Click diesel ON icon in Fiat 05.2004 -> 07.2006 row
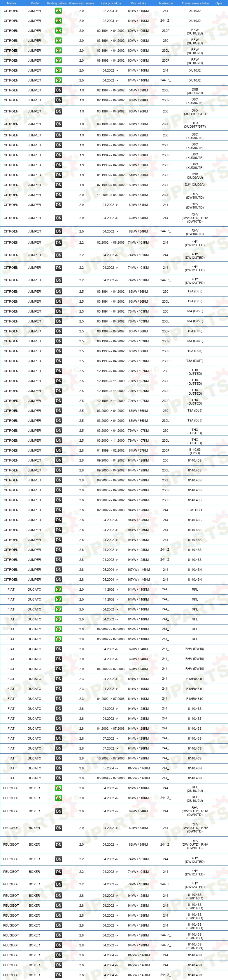Viewport: 228px width, 980px height. 59,778
